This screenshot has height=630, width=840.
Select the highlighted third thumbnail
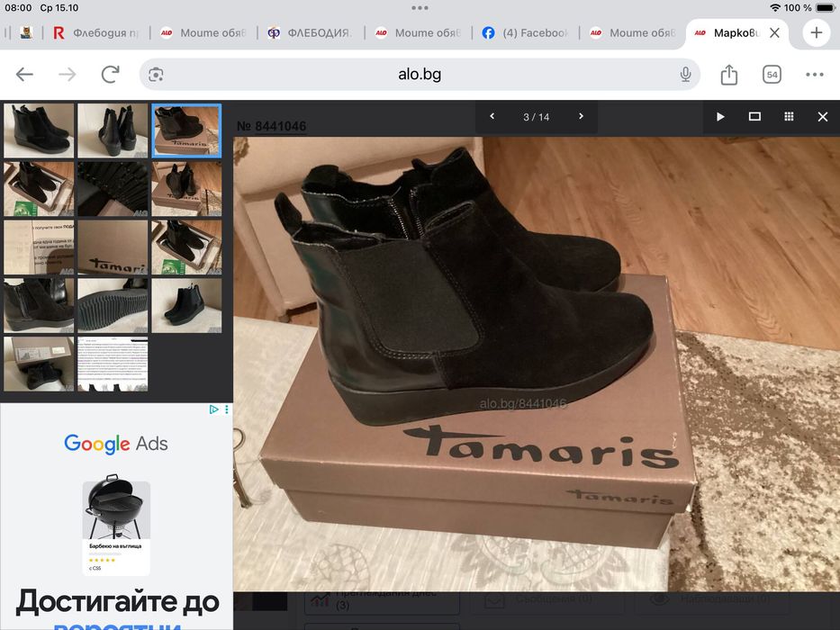point(186,130)
